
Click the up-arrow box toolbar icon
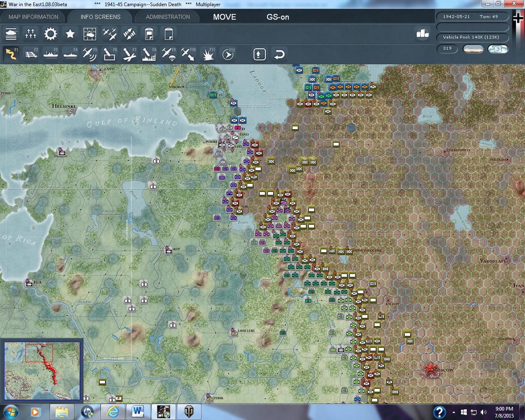pos(260,54)
